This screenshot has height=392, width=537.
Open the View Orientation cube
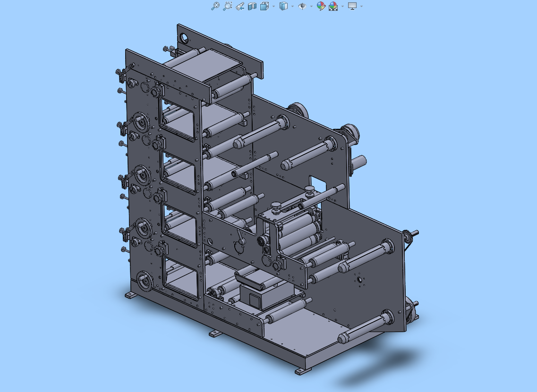click(264, 6)
